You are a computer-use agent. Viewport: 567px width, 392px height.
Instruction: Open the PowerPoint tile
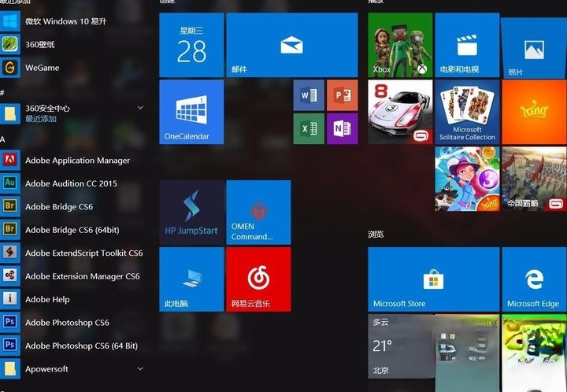click(342, 95)
